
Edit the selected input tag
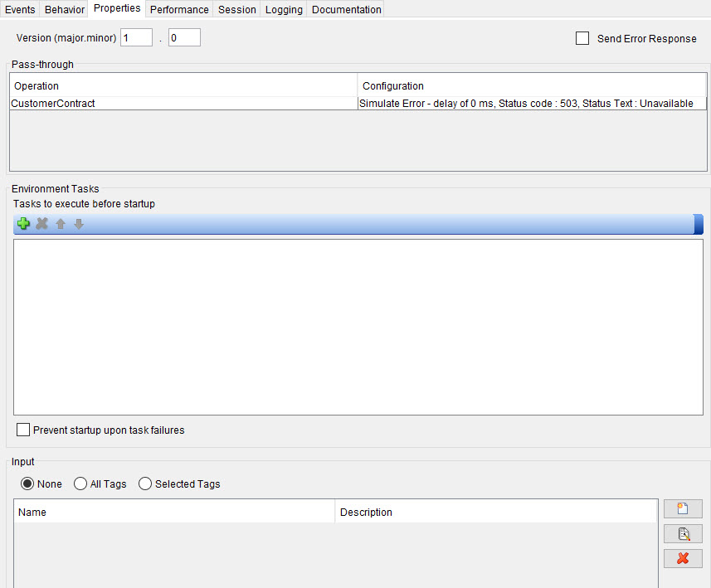point(682,533)
